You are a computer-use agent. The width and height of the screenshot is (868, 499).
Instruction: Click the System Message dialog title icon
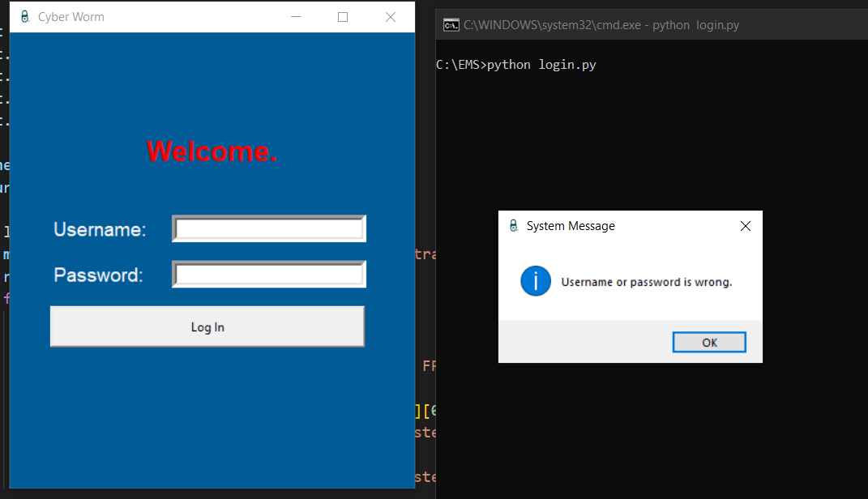(x=513, y=226)
